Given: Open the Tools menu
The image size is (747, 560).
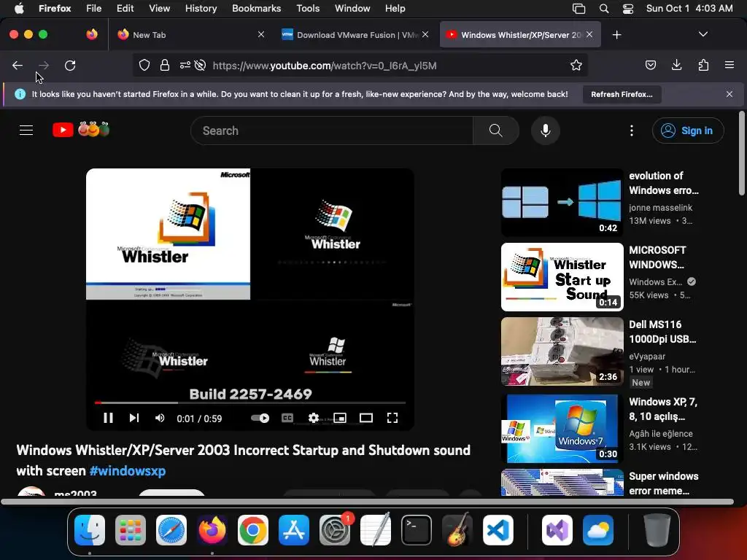Looking at the screenshot, I should tap(308, 9).
